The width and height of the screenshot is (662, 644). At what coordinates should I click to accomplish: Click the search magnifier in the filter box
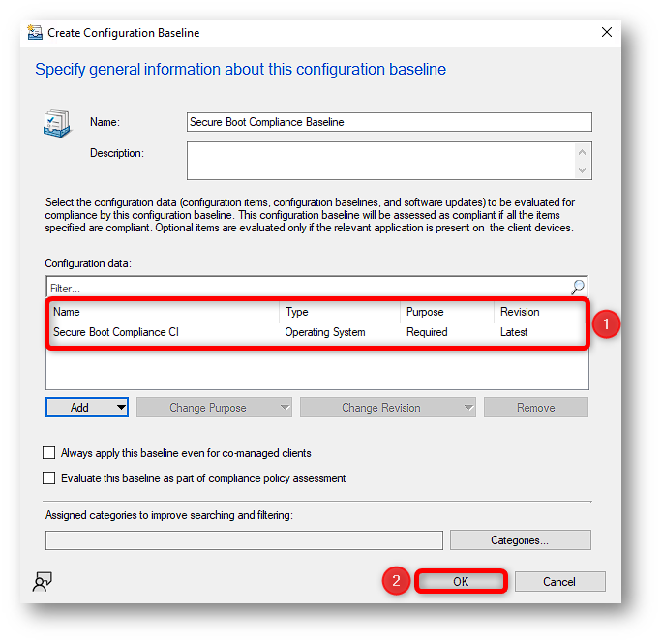(x=577, y=288)
